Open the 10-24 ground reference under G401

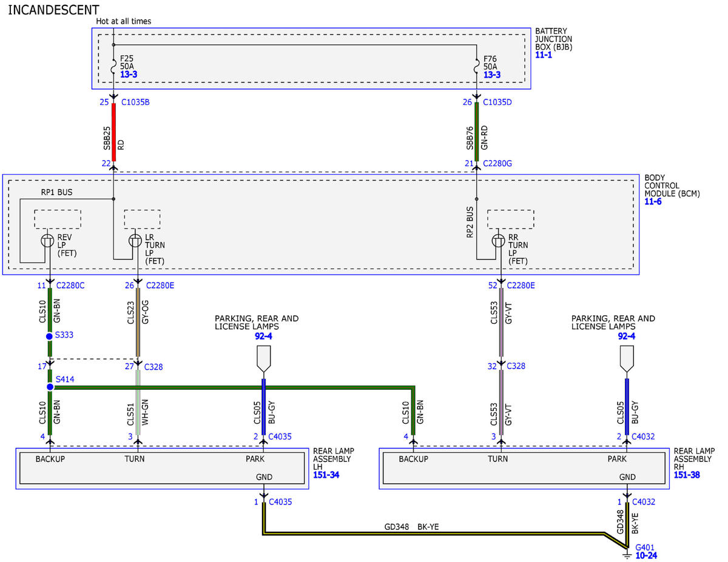[646, 555]
